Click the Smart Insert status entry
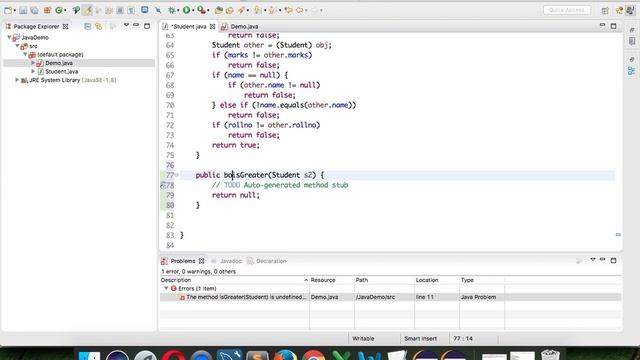Image resolution: width=640 pixels, height=360 pixels. pos(420,338)
